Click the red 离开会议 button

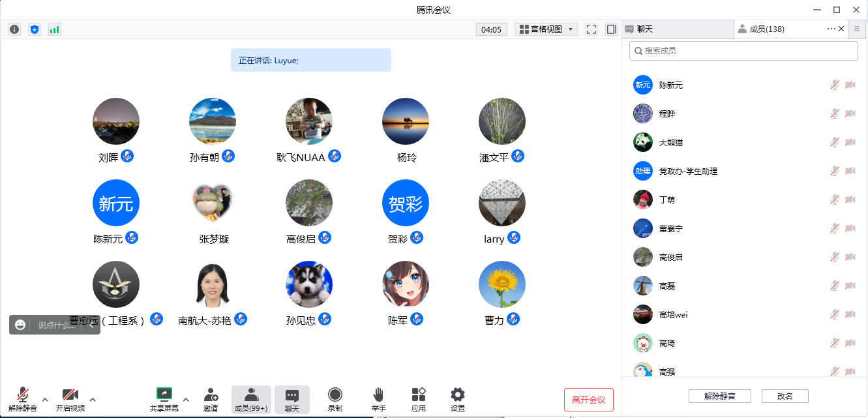[589, 400]
